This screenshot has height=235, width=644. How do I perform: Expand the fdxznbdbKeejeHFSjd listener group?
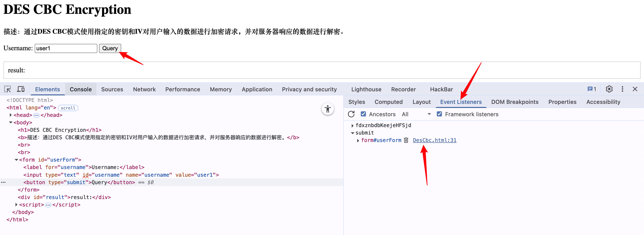click(x=352, y=126)
